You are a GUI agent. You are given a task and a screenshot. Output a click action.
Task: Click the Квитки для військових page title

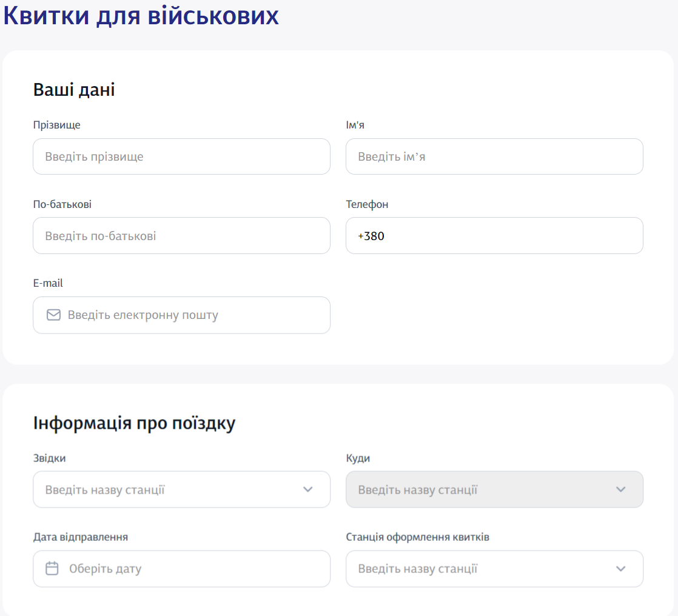[x=141, y=16]
